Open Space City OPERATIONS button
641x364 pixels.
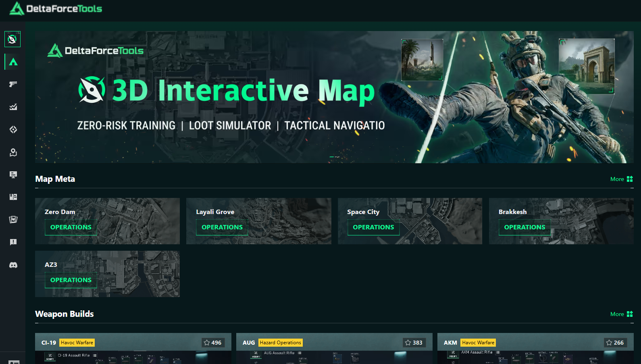tap(373, 227)
